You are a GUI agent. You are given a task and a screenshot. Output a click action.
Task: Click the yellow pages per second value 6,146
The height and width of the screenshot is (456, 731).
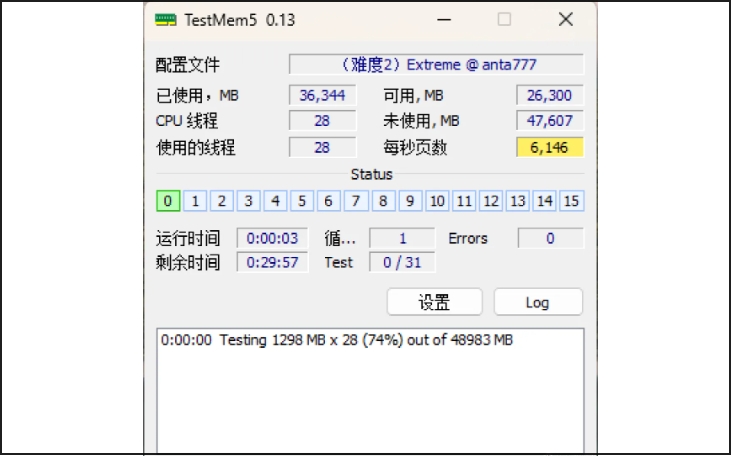pos(550,147)
